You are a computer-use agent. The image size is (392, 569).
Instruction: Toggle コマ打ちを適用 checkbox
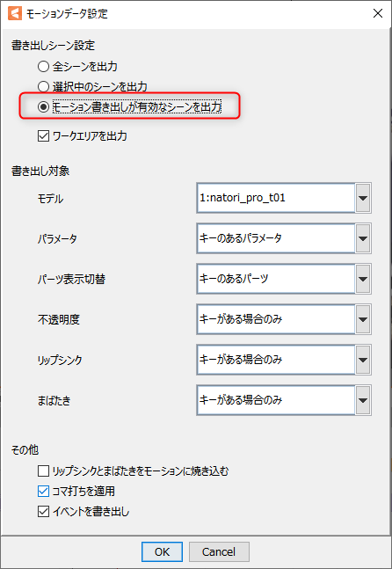[44, 492]
